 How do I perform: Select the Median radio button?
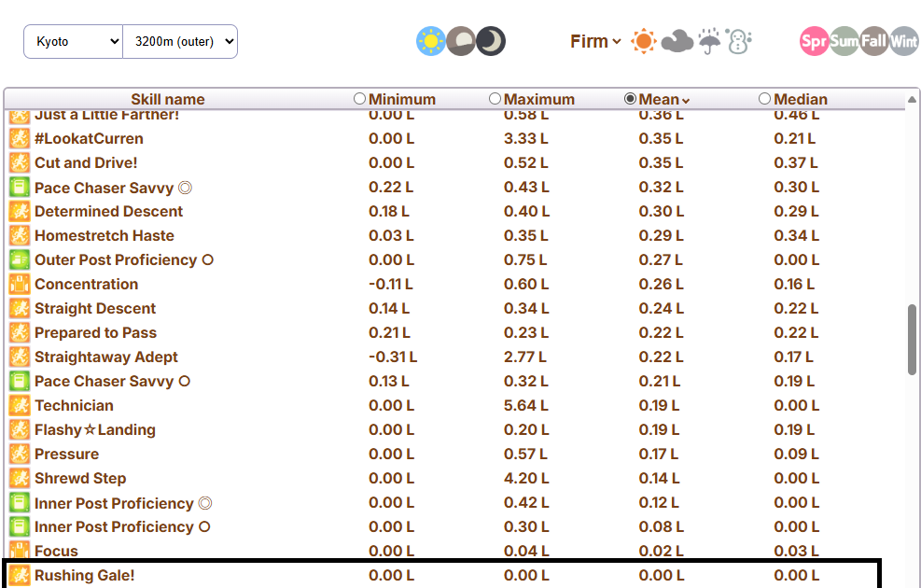coord(764,99)
